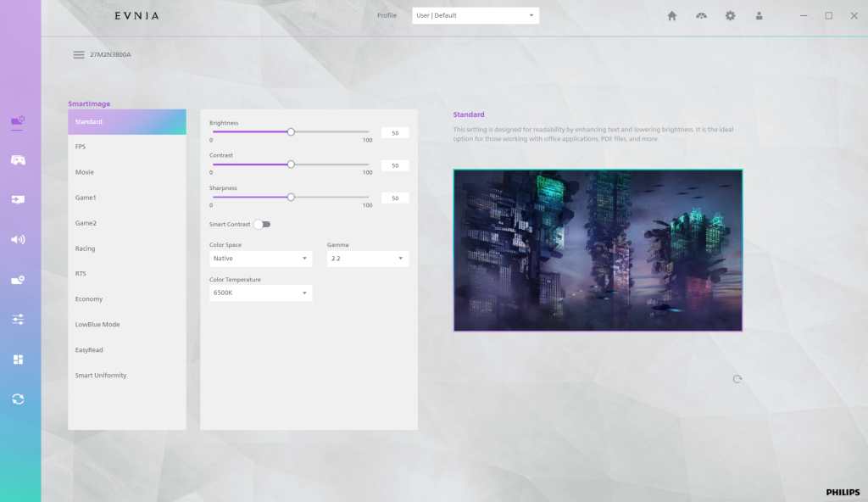Image resolution: width=868 pixels, height=502 pixels.
Task: Switch to LowBlue Mode preset
Action: (x=97, y=325)
